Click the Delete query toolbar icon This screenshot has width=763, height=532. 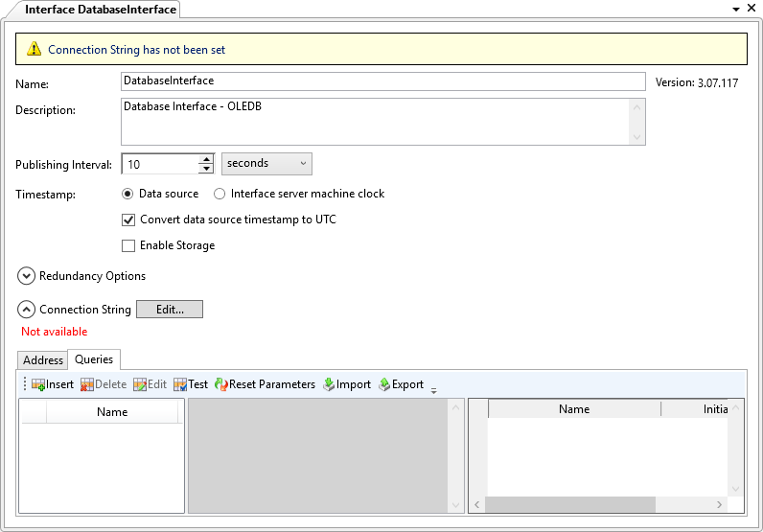87,384
